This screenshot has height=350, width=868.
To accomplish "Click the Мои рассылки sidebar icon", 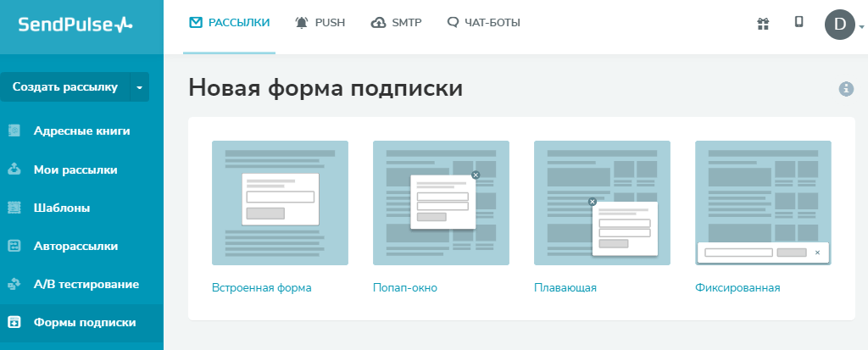I will (14, 169).
